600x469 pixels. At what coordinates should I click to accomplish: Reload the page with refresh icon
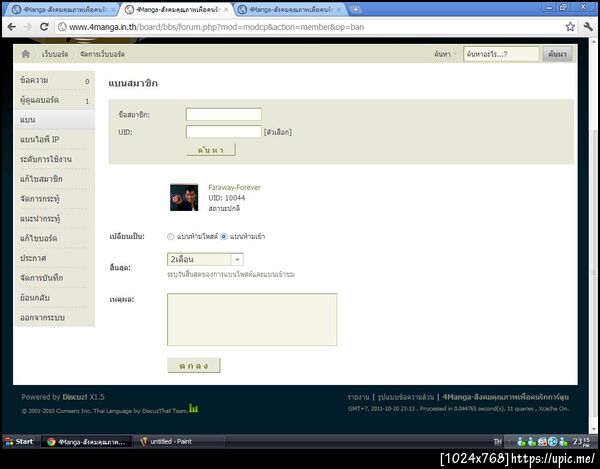tap(44, 27)
